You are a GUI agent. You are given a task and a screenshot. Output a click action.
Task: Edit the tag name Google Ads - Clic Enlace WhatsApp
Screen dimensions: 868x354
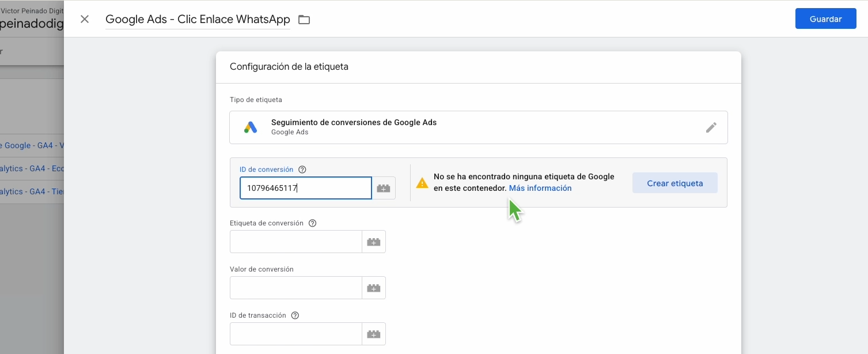click(x=198, y=19)
